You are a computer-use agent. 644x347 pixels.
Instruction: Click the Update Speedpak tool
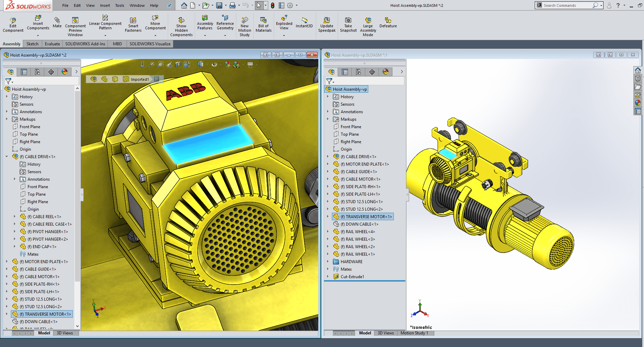click(x=327, y=25)
